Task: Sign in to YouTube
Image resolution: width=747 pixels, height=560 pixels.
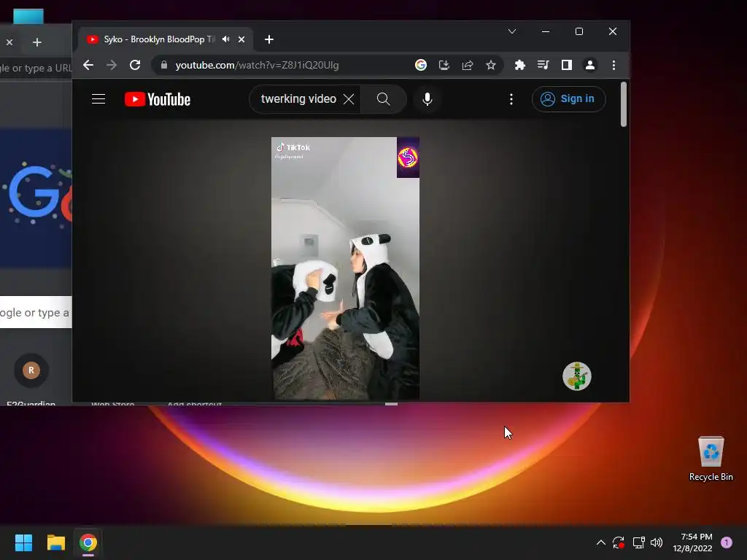Action: (568, 99)
